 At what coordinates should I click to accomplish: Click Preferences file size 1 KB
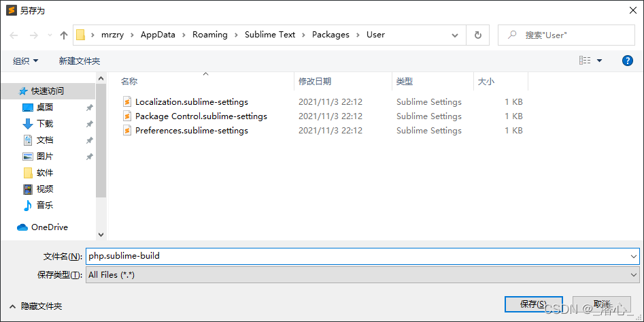513,130
